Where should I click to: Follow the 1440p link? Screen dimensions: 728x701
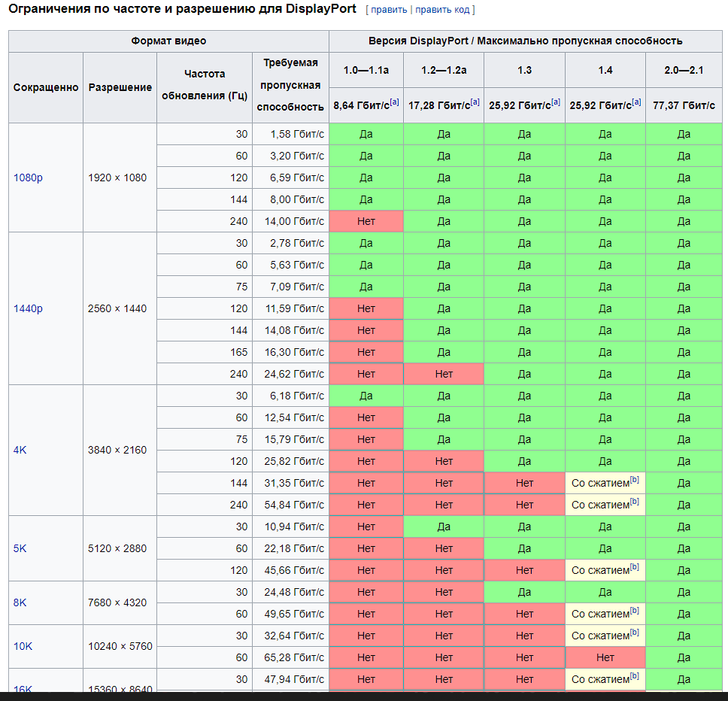28,309
